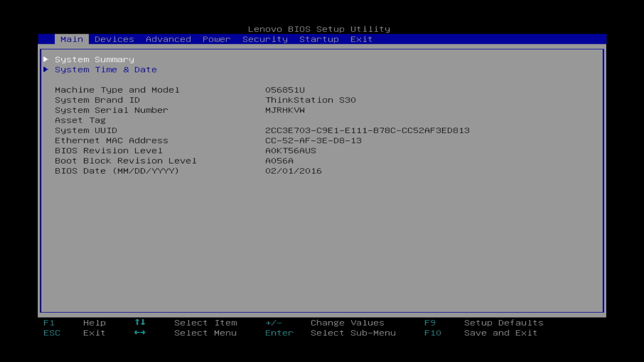
Task: Click the Enter key hint
Action: point(279,333)
